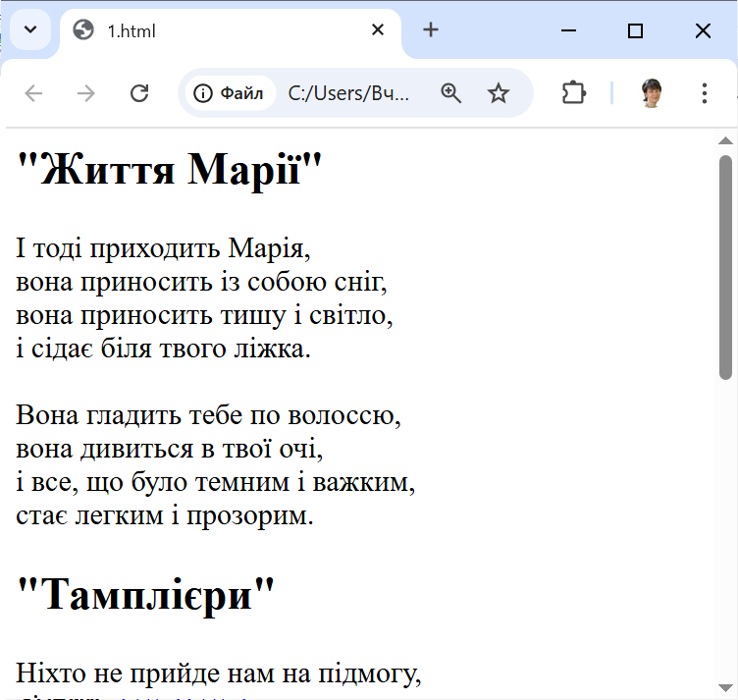
Task: Click the forward navigation arrow
Action: click(x=86, y=93)
